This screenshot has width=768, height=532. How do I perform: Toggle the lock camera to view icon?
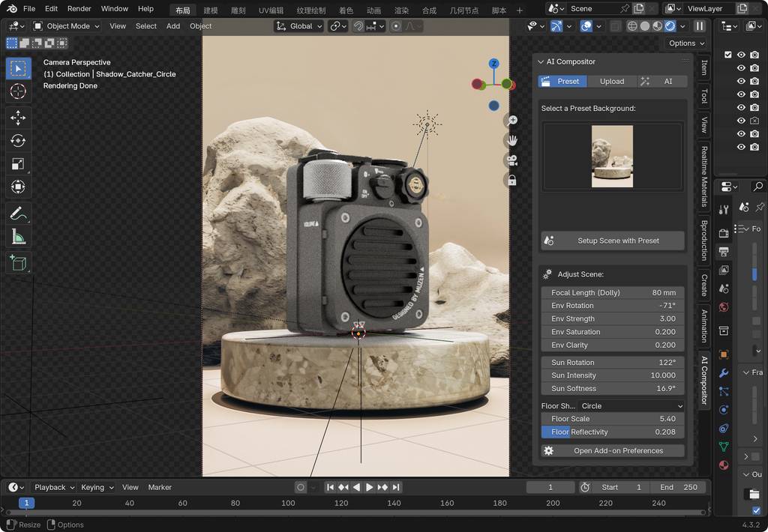click(x=512, y=181)
